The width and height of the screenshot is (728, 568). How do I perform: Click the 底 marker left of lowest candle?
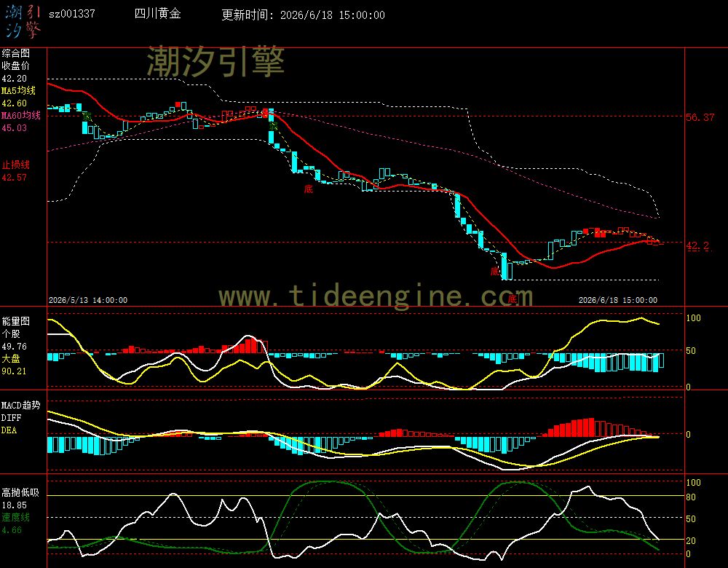point(495,271)
